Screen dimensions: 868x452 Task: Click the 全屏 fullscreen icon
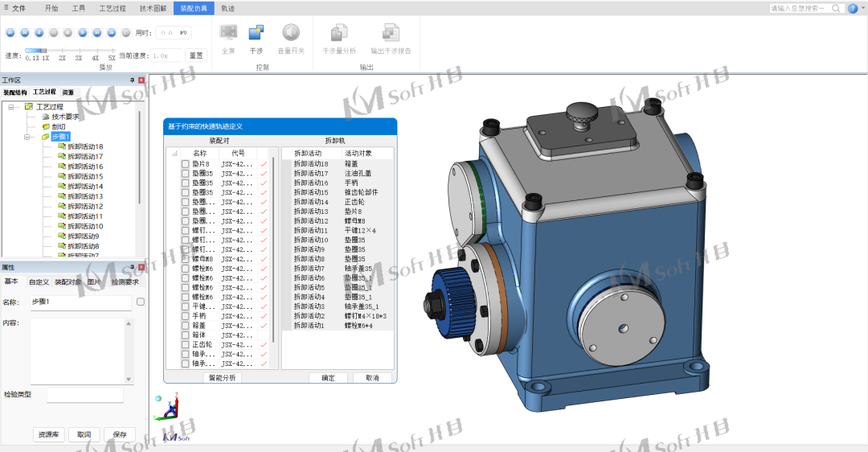[x=228, y=33]
